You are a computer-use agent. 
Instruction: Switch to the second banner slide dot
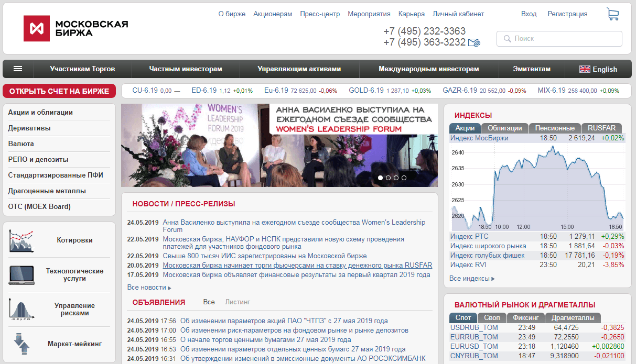(x=388, y=178)
